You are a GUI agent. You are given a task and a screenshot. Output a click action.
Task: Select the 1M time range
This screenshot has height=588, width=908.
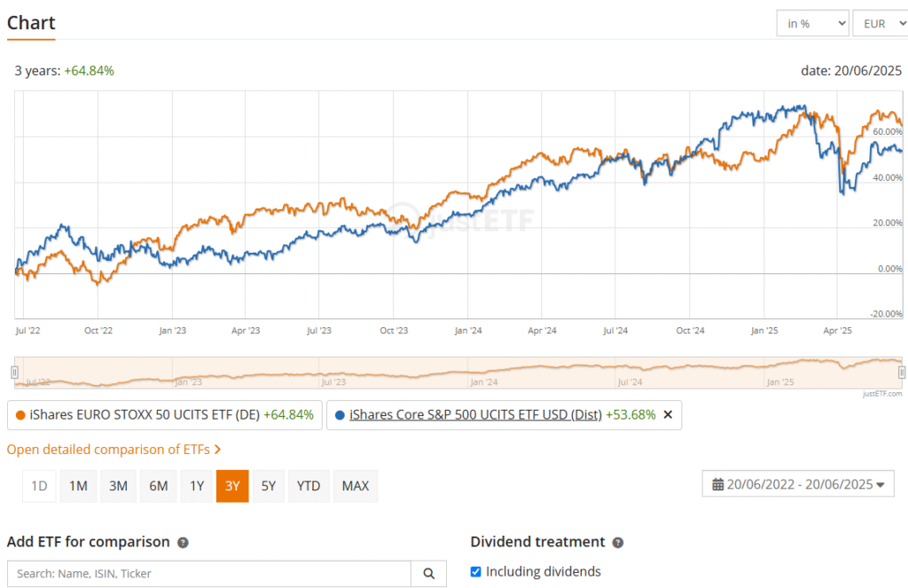[78, 486]
